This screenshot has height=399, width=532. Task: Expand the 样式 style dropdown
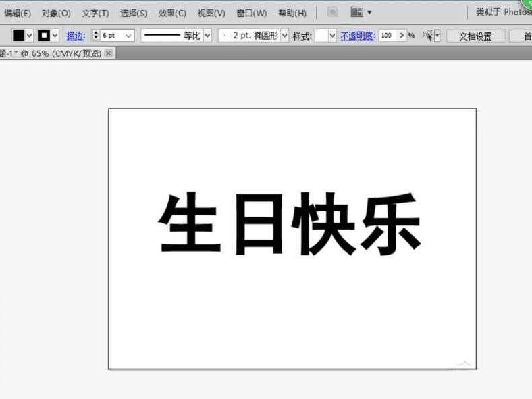tap(332, 36)
